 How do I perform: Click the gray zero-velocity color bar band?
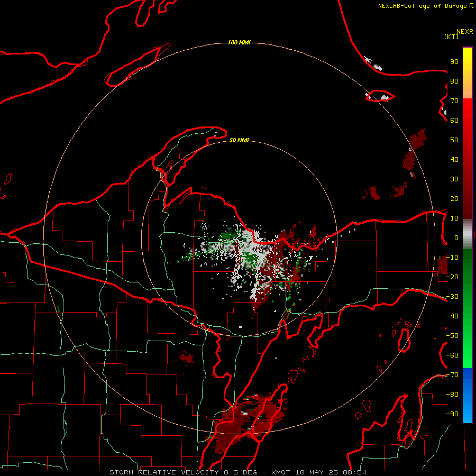pos(467,234)
